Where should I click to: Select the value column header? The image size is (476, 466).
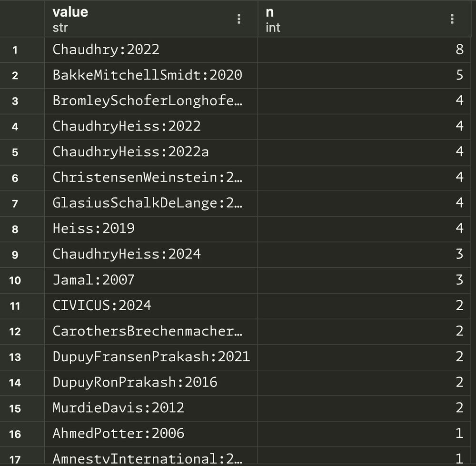click(151, 19)
